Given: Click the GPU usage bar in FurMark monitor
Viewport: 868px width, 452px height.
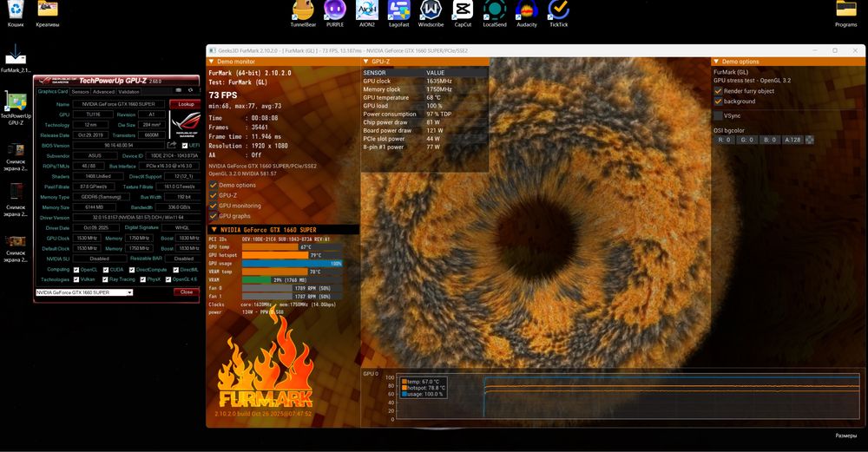Looking at the screenshot, I should pyautogui.click(x=293, y=264).
